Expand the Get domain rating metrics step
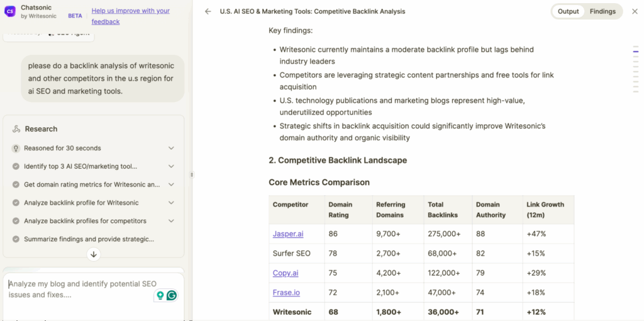The height and width of the screenshot is (321, 644). (x=171, y=184)
